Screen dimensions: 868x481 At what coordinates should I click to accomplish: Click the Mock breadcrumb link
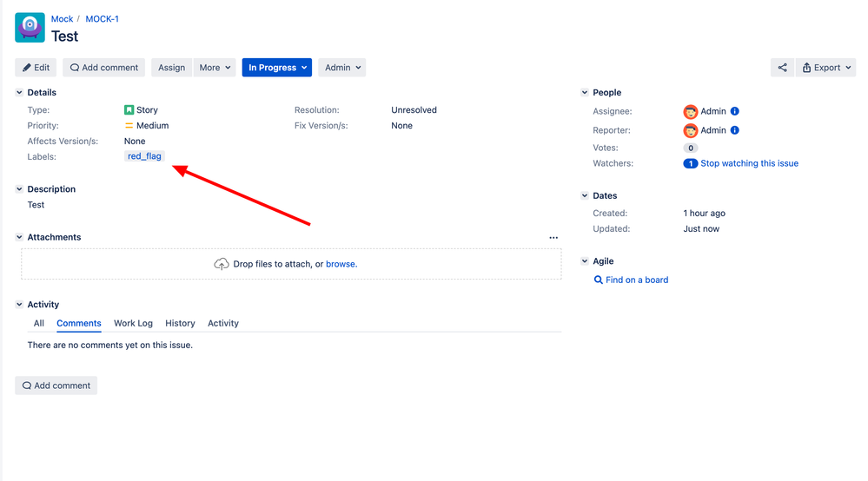click(x=62, y=19)
